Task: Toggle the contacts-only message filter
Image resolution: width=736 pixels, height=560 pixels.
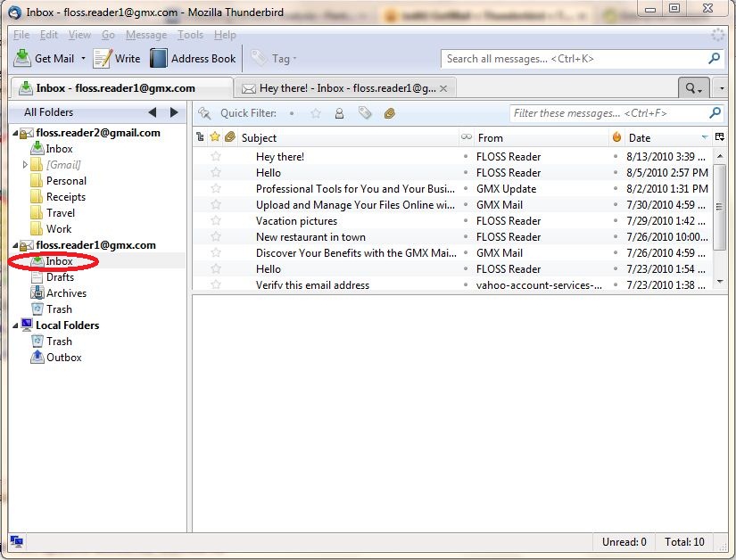Action: 340,113
